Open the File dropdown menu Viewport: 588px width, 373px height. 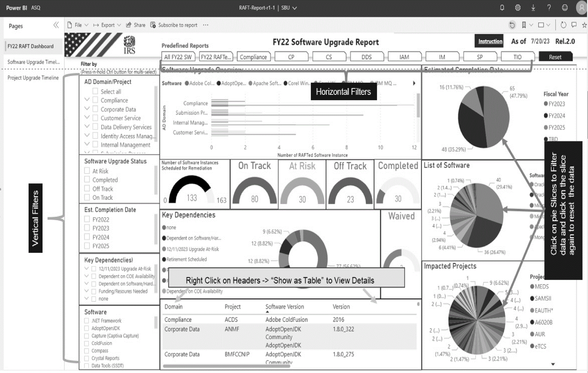78,25
